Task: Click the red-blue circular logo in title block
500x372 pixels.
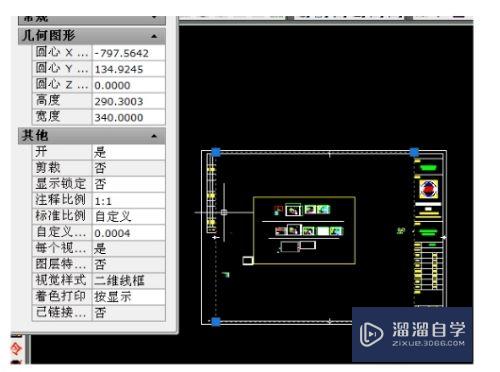Action: (429, 189)
